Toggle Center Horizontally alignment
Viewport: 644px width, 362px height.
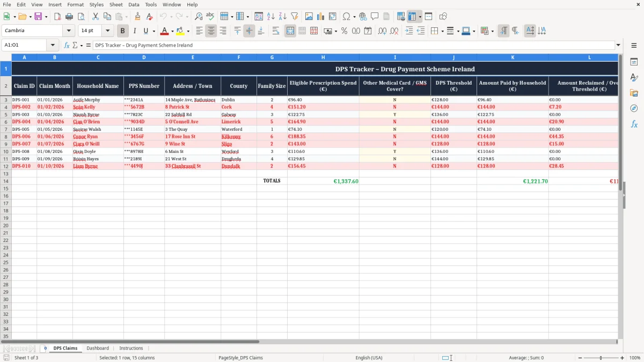pos(211,31)
